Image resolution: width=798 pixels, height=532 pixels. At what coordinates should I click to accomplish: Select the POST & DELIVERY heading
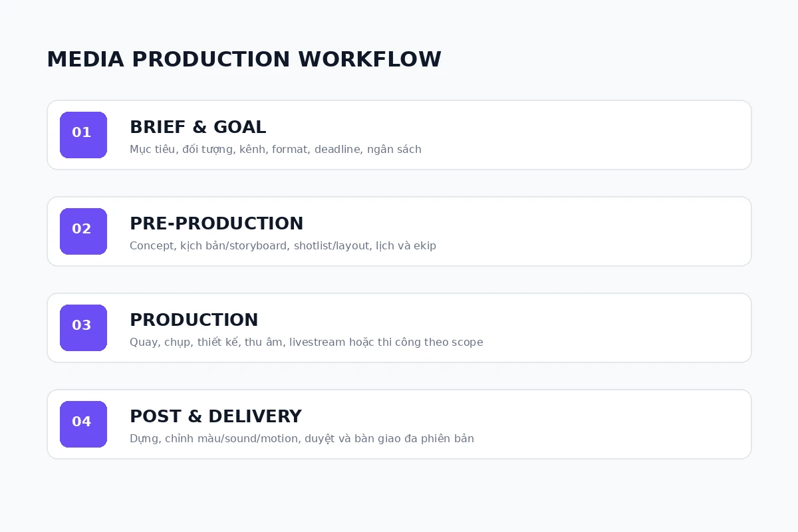215,416
